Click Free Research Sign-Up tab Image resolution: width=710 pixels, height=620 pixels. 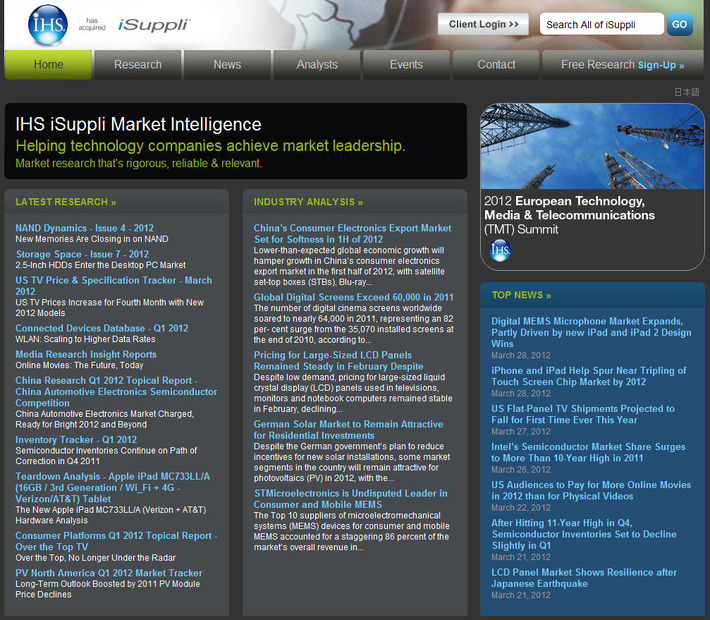pos(623,65)
